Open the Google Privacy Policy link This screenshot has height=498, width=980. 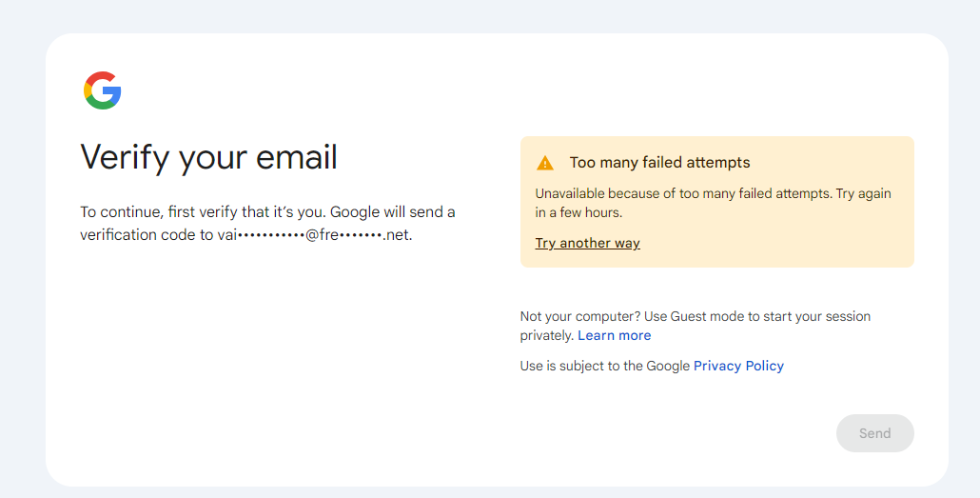738,366
